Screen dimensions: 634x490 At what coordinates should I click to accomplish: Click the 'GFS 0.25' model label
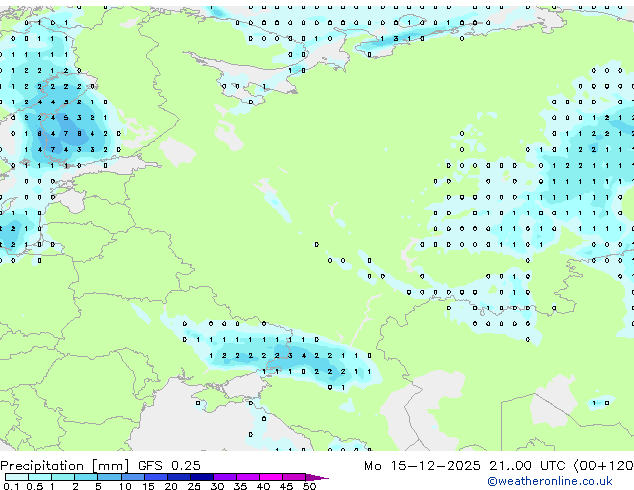(x=169, y=466)
